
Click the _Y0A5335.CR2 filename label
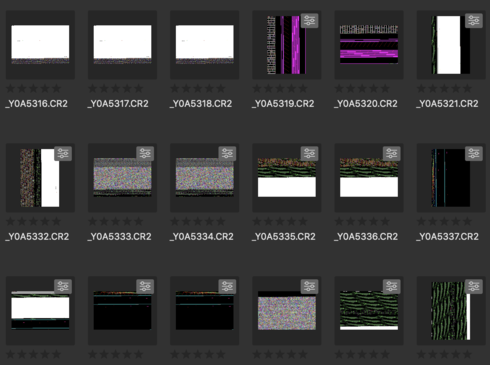coord(284,237)
